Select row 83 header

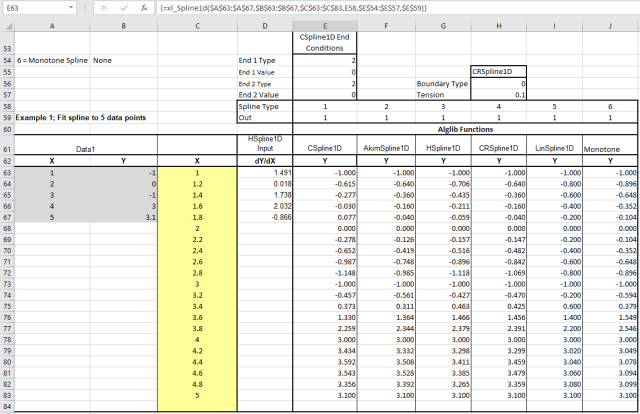coord(8,396)
